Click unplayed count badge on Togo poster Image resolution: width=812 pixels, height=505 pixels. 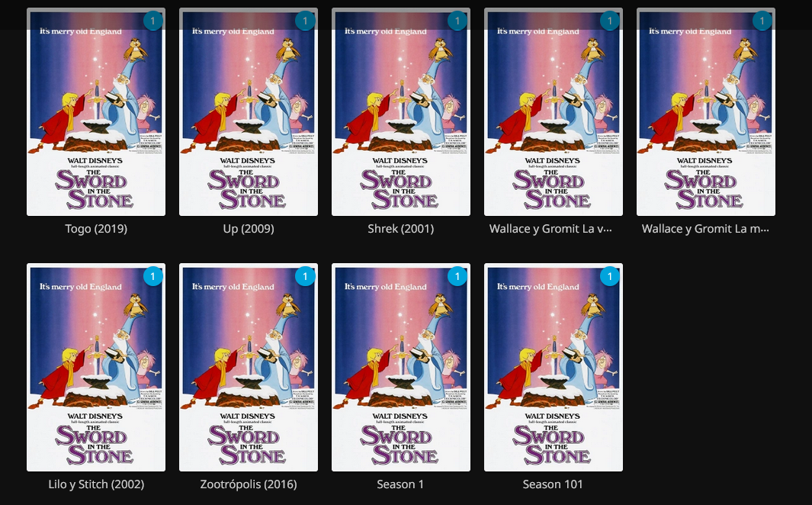(152, 21)
